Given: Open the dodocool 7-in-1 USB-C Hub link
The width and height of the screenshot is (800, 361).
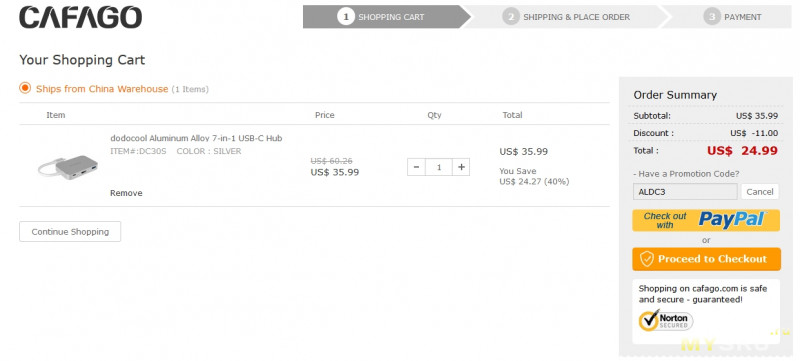Looking at the screenshot, I should pos(196,138).
